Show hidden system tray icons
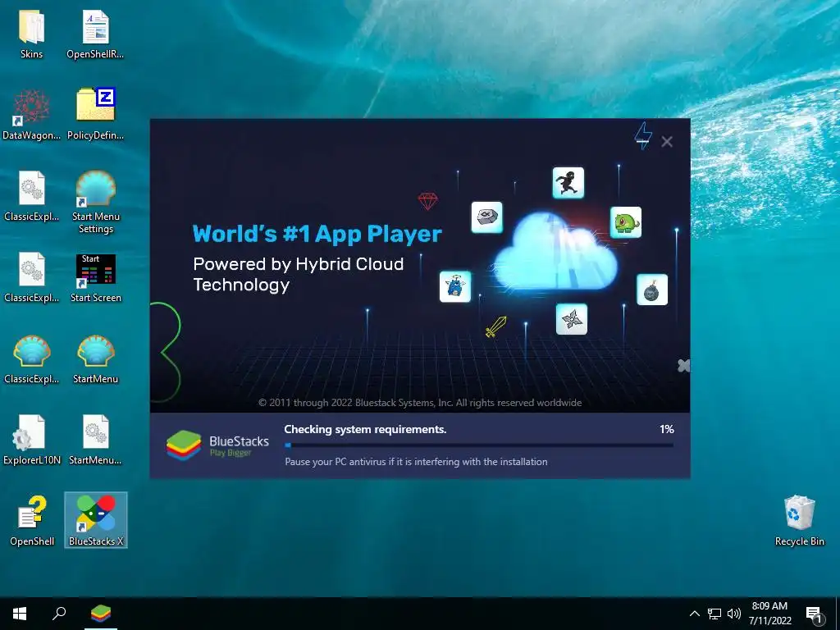 coord(694,614)
